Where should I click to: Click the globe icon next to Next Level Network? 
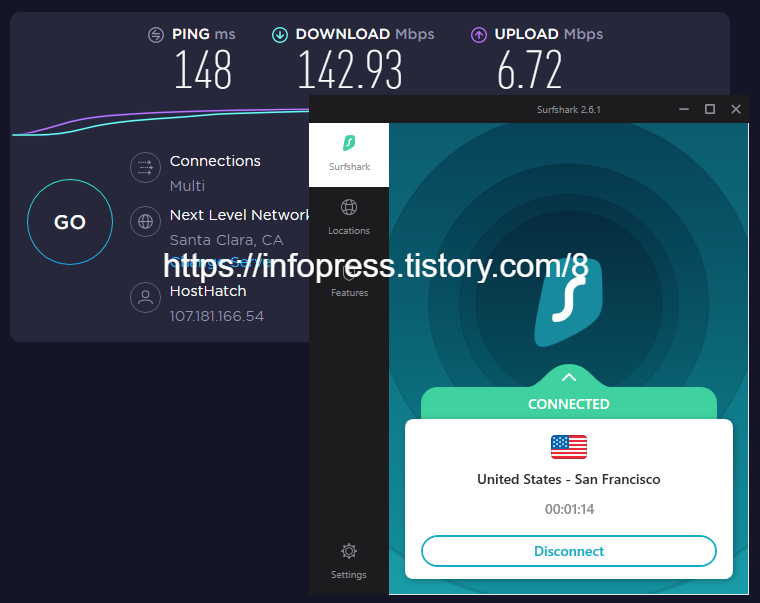point(145,222)
